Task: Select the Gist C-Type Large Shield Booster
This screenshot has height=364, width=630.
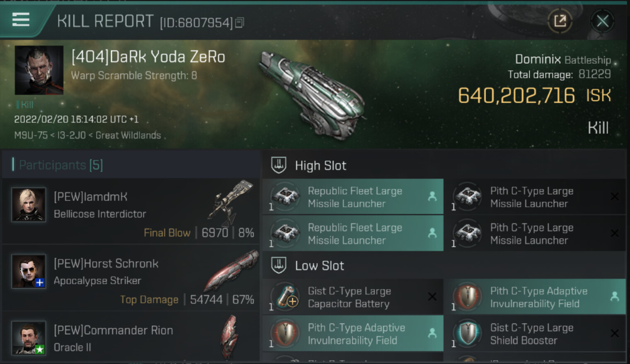Action: (x=535, y=334)
